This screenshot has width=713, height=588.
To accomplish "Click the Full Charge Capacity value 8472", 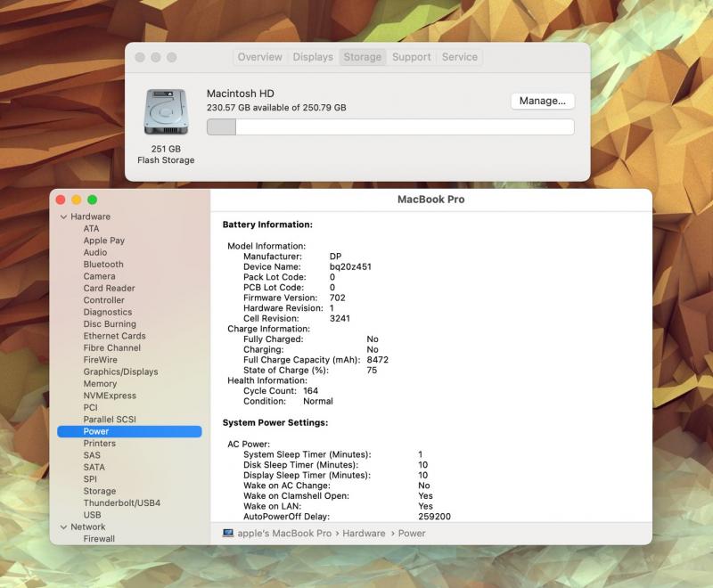I will click(x=377, y=360).
